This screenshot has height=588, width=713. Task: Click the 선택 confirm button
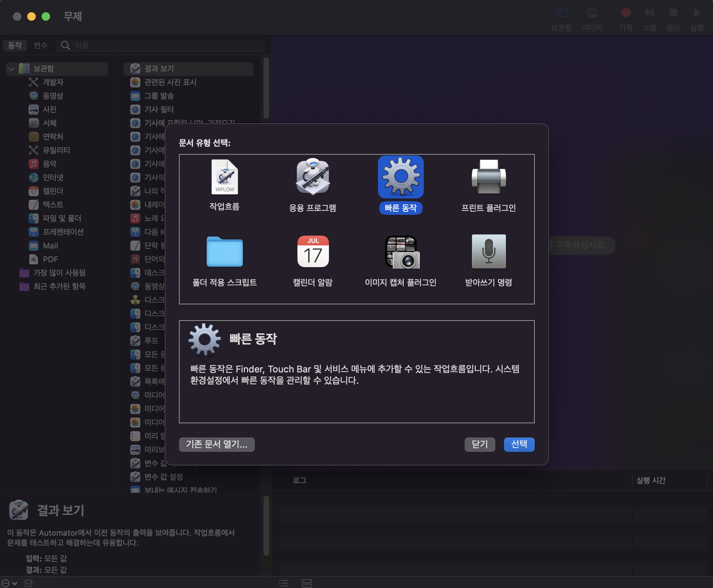click(x=519, y=444)
